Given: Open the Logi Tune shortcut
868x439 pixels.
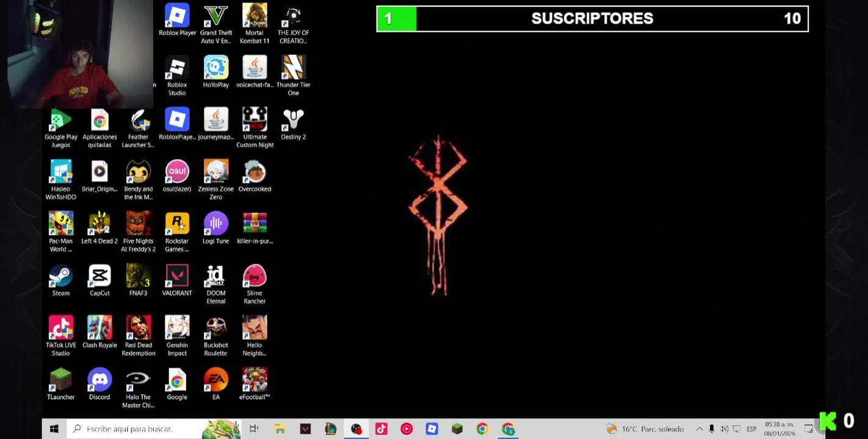Looking at the screenshot, I should pyautogui.click(x=215, y=229).
